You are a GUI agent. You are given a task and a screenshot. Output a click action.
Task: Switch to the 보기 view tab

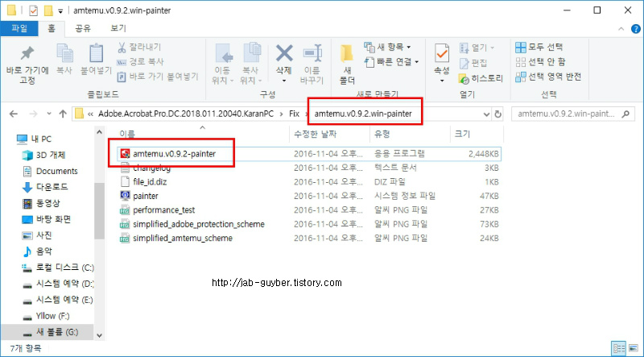tap(118, 28)
